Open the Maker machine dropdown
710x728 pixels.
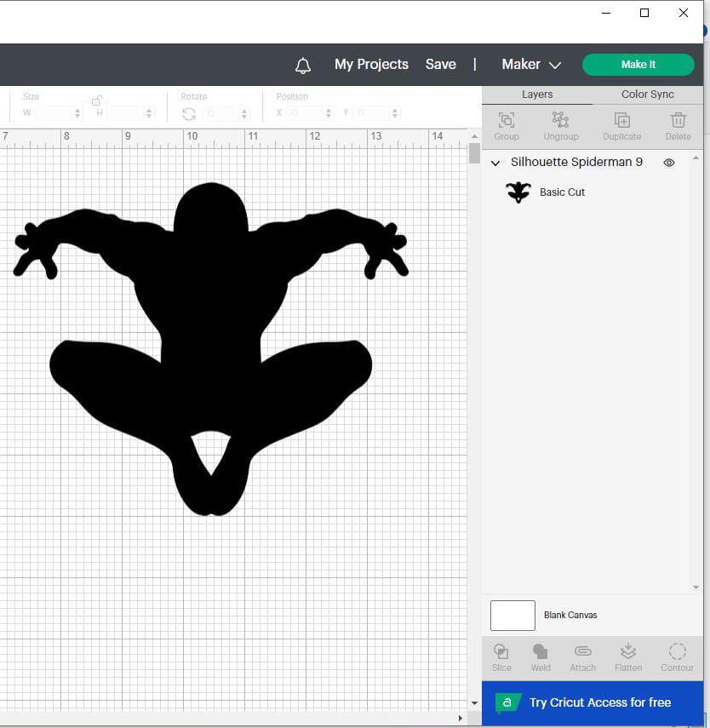click(x=531, y=64)
